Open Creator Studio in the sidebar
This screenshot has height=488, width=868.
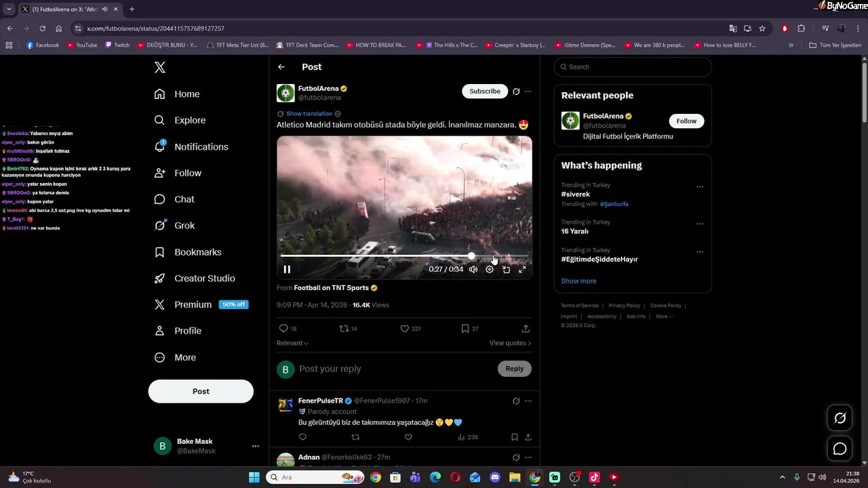tap(195, 279)
